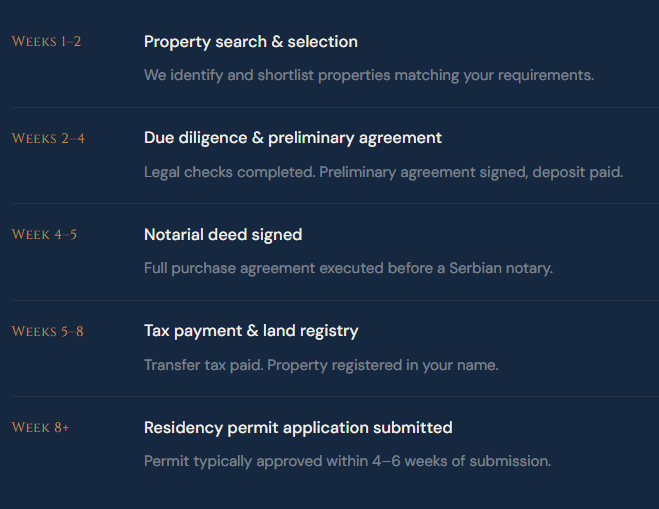Click divider line above Residency permit step
Screen dimensions: 659x509
(329, 396)
